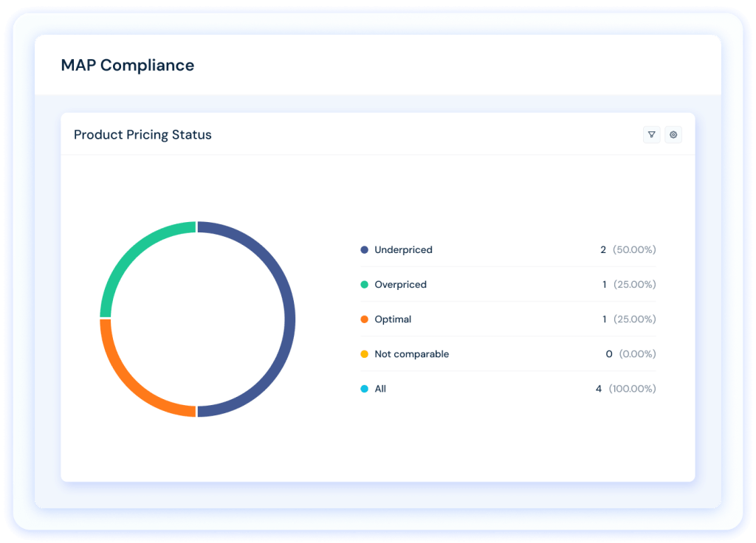
Task: Click the dark blue Underpriced donut segment
Action: click(289, 319)
